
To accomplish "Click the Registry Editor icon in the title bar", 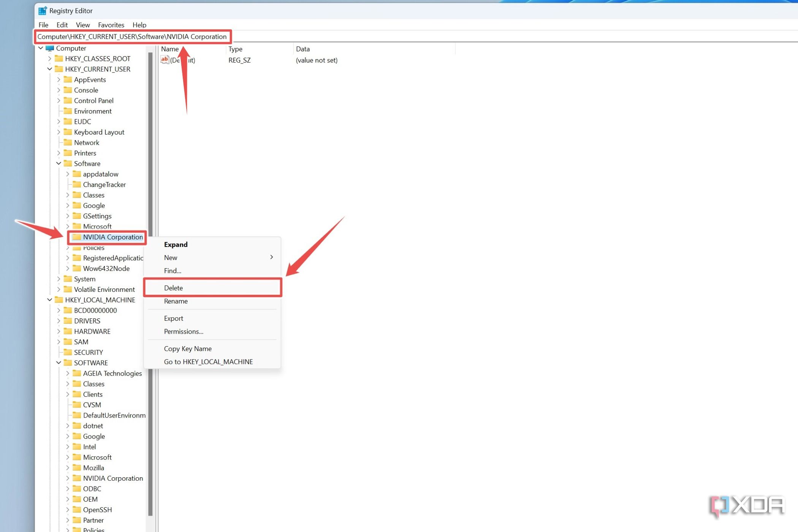I will [x=43, y=11].
